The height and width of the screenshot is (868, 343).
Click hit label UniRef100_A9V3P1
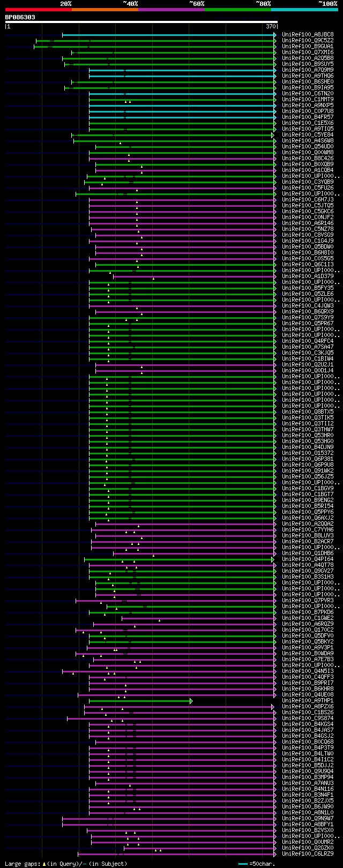[x=308, y=648]
